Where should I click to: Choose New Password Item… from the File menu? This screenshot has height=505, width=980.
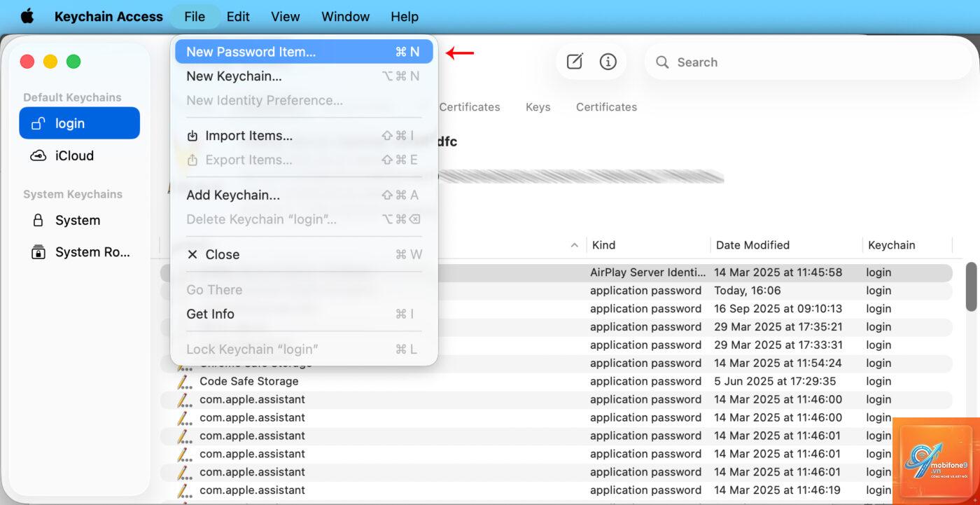[x=304, y=52]
